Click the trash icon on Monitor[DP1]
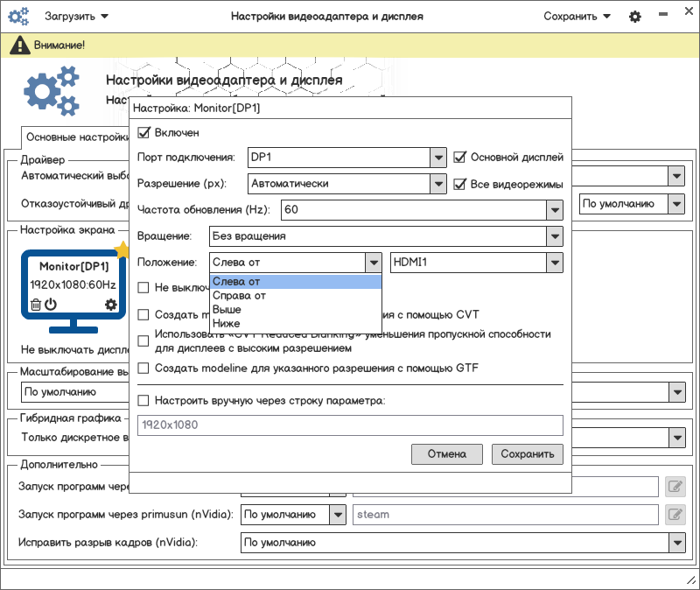Screen dimensions: 700x590 click(36, 305)
